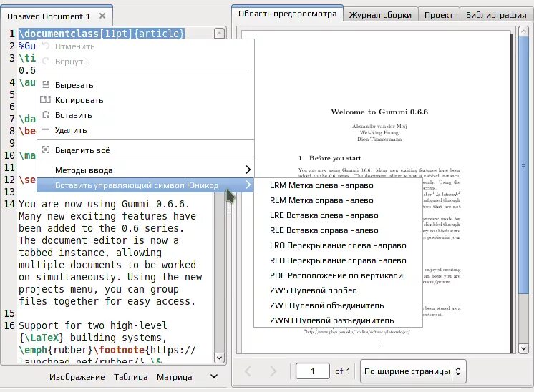Insert LRE Вставка слева направо

click(338, 215)
